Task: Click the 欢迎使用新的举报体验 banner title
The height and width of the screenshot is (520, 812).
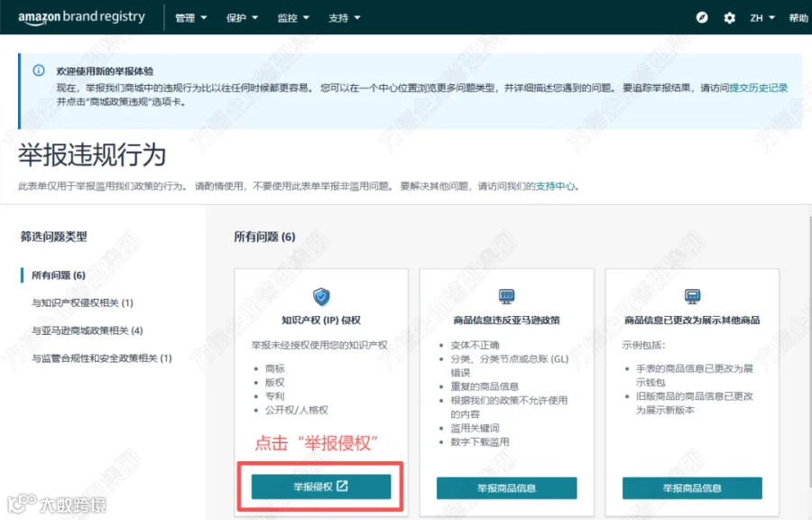Action: [105, 71]
